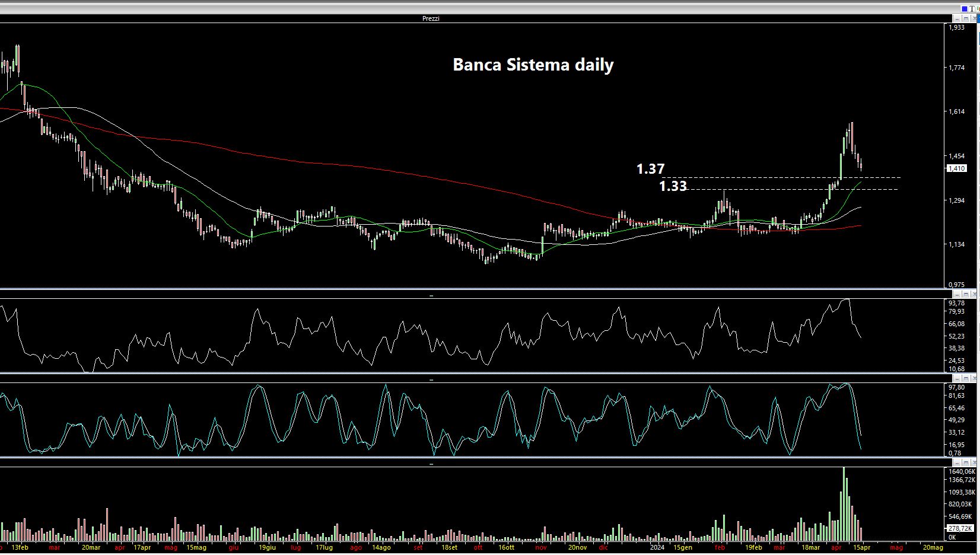This screenshot has height=555, width=980.
Task: Click the 15apr date label
Action: pos(861,547)
